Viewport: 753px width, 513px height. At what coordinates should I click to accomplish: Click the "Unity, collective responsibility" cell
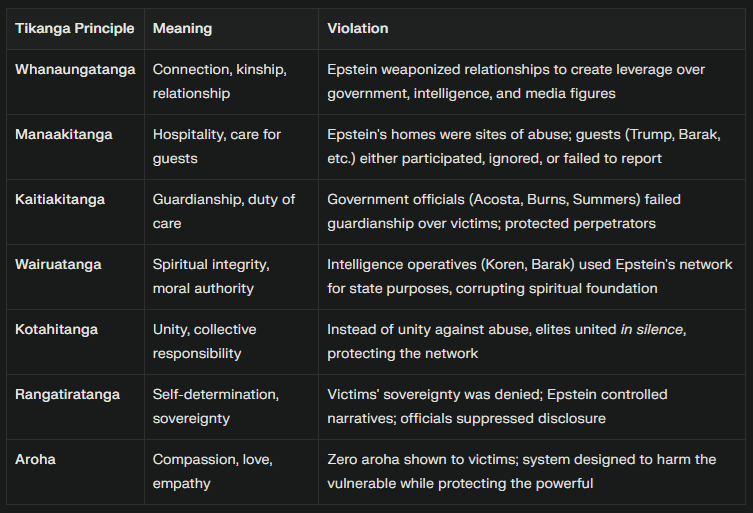204,341
